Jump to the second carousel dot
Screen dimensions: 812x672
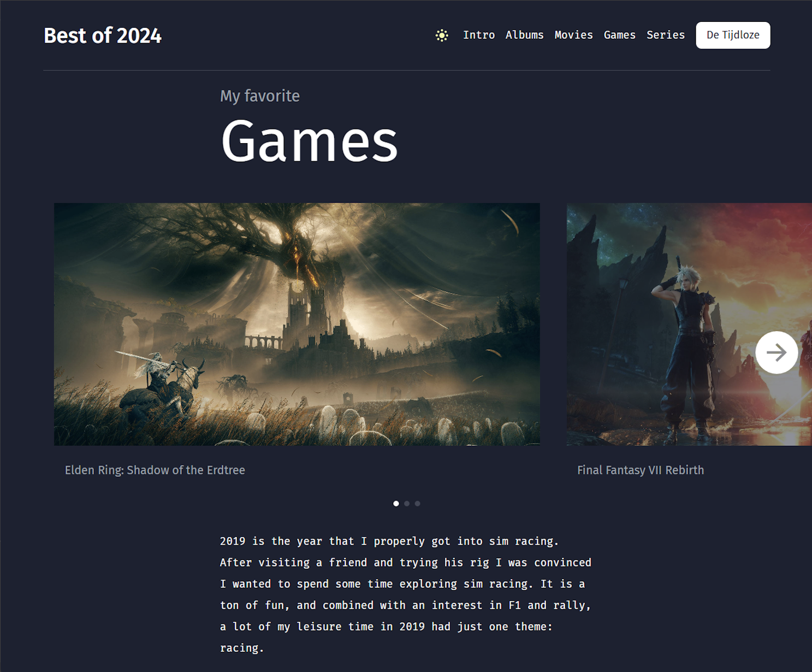click(407, 504)
